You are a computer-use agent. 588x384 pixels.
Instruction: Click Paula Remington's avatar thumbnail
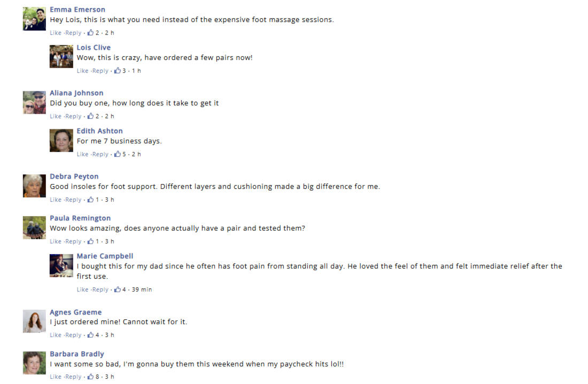(x=34, y=227)
